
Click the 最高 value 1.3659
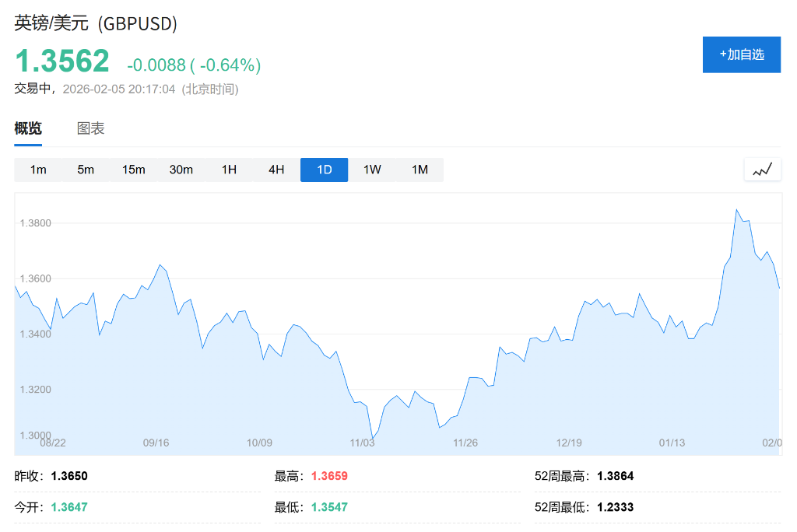coord(329,476)
